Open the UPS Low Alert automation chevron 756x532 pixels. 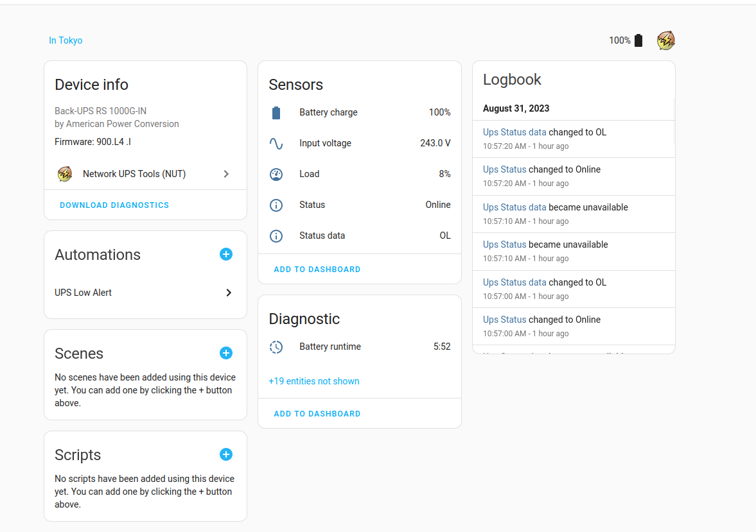click(x=229, y=293)
